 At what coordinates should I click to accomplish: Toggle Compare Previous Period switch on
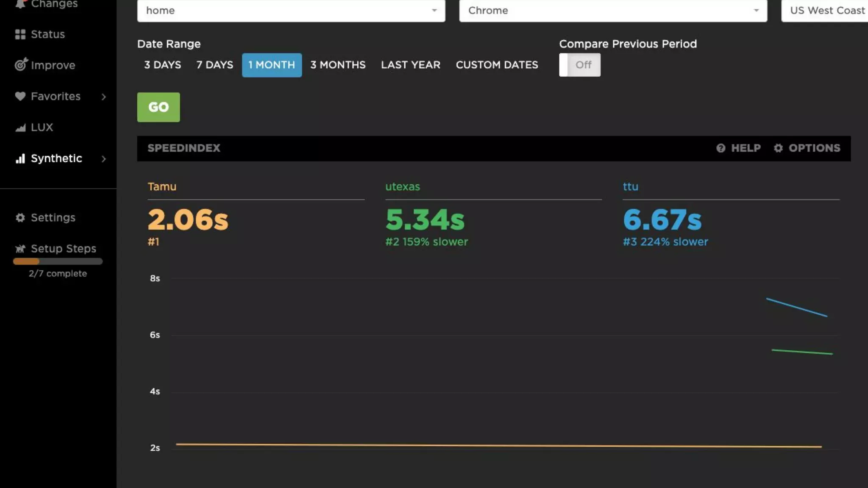tap(579, 65)
